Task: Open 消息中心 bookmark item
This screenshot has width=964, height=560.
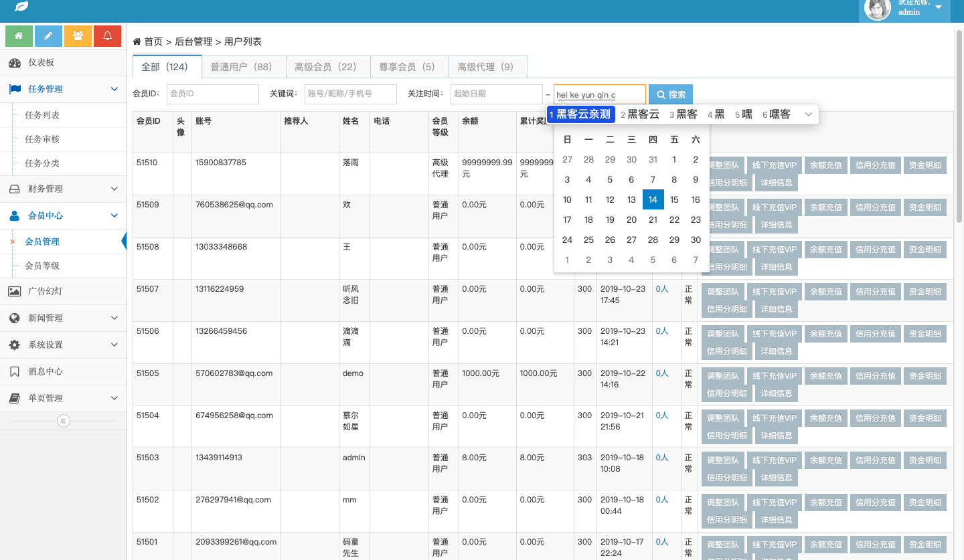Action: pyautogui.click(x=45, y=371)
